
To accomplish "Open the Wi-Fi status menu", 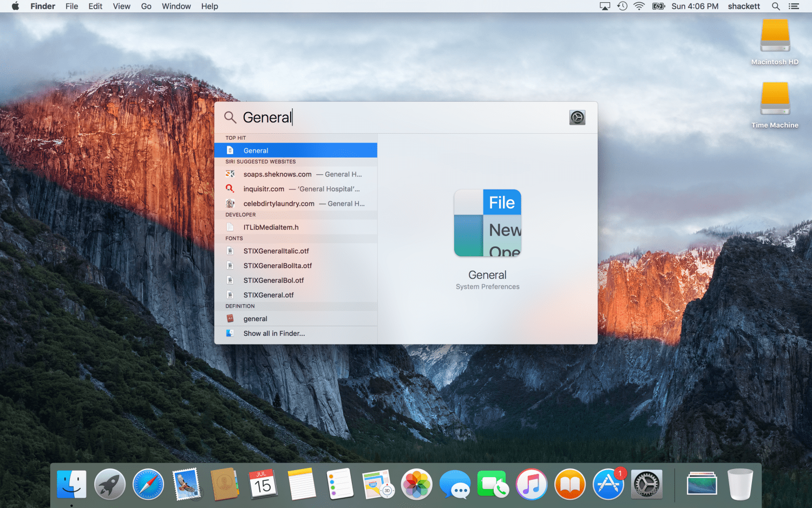I will click(x=639, y=6).
